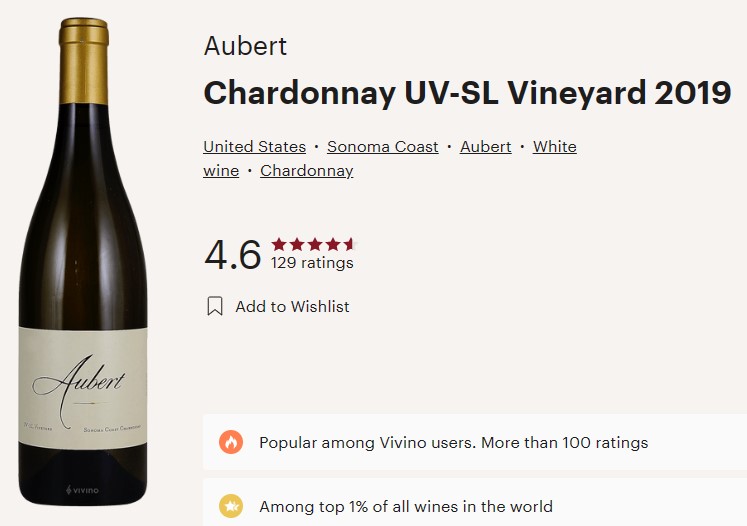Image resolution: width=747 pixels, height=526 pixels.
Task: Open the Sonoma Coast region link
Action: tap(382, 147)
